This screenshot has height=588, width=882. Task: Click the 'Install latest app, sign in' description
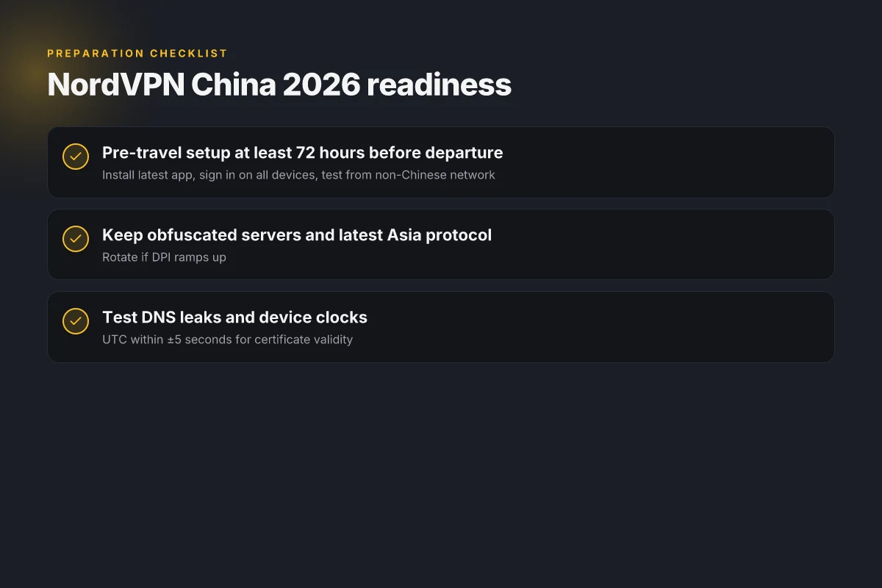click(x=298, y=175)
